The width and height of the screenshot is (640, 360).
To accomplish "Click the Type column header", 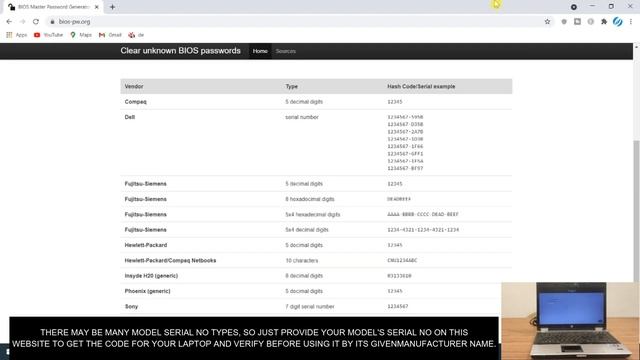I will [291, 87].
